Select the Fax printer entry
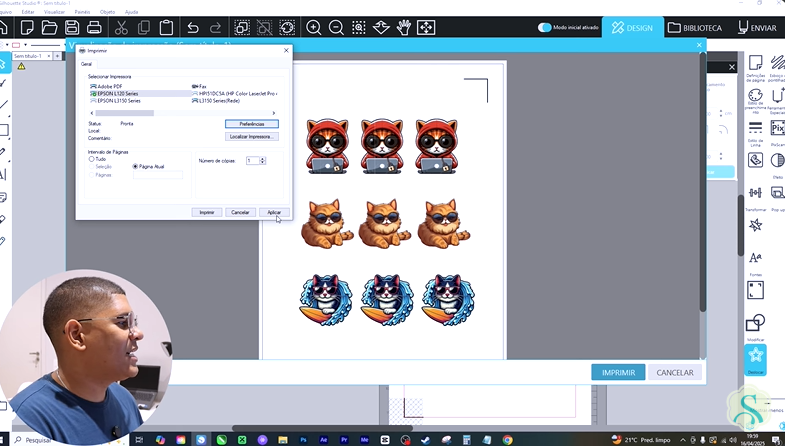The image size is (785, 446). click(x=199, y=87)
